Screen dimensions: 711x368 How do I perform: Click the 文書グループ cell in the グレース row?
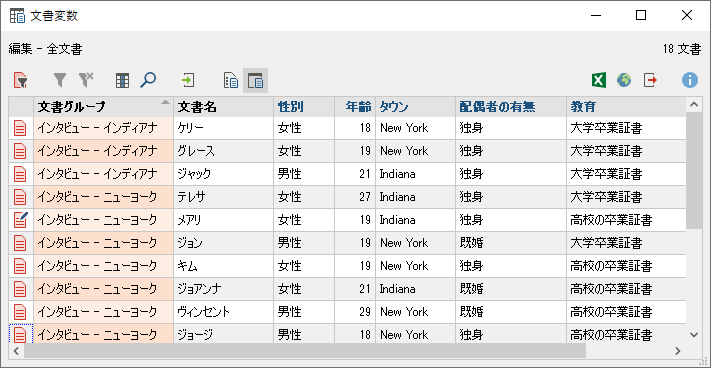103,151
